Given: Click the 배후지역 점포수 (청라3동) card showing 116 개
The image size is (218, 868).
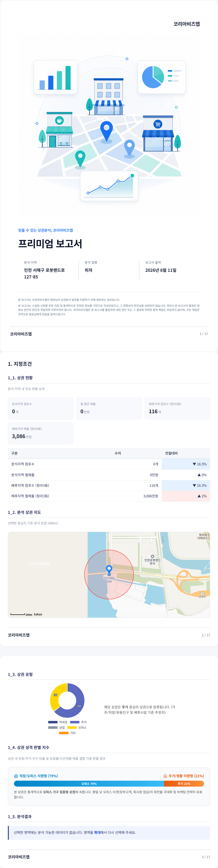Looking at the screenshot, I should pos(177,408).
